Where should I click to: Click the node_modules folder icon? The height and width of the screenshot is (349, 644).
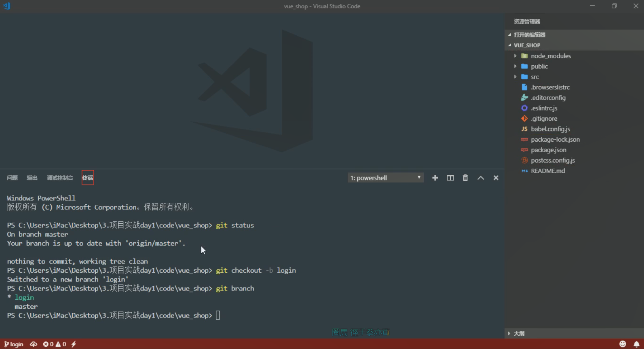click(x=524, y=56)
